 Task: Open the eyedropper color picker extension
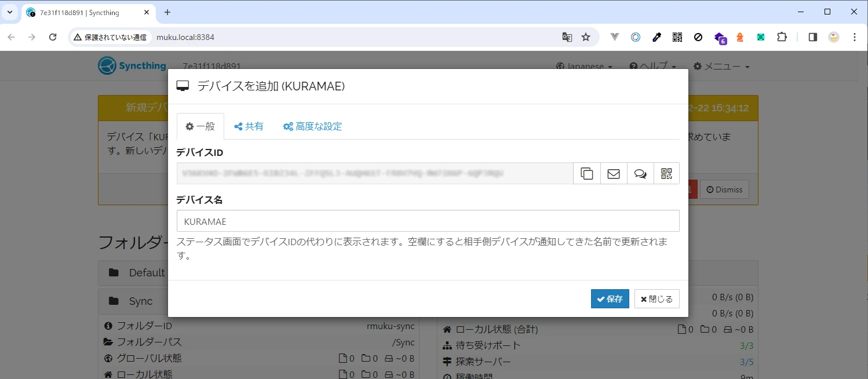coord(657,37)
